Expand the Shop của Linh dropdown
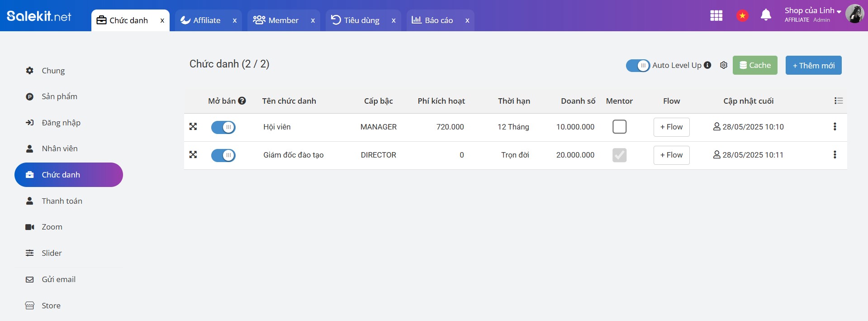Screen dimensions: 868x321 click(812, 10)
